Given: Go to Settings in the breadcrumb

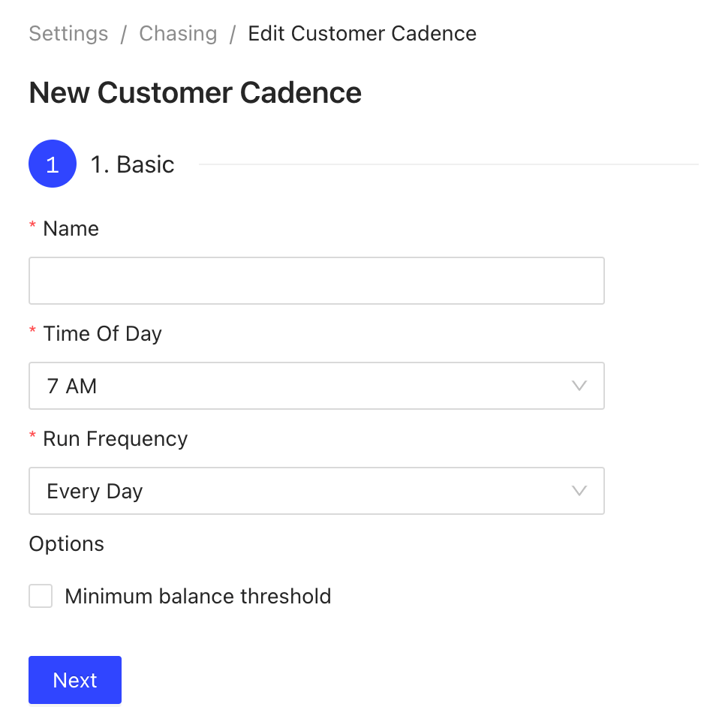Looking at the screenshot, I should tap(68, 34).
